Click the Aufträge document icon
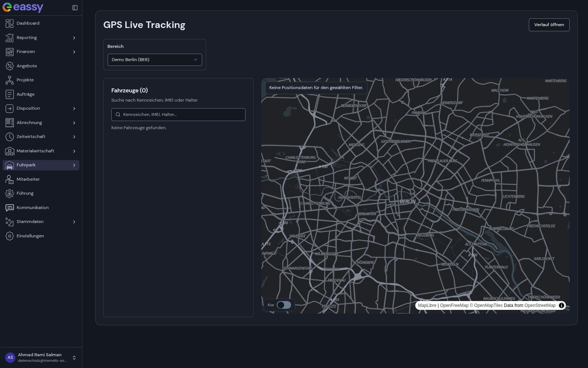Viewport: 588px width, 368px height. (x=10, y=94)
